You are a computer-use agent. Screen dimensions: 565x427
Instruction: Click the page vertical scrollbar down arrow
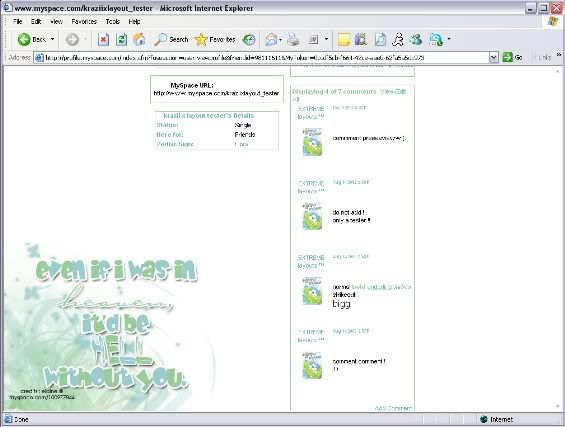[x=558, y=407]
